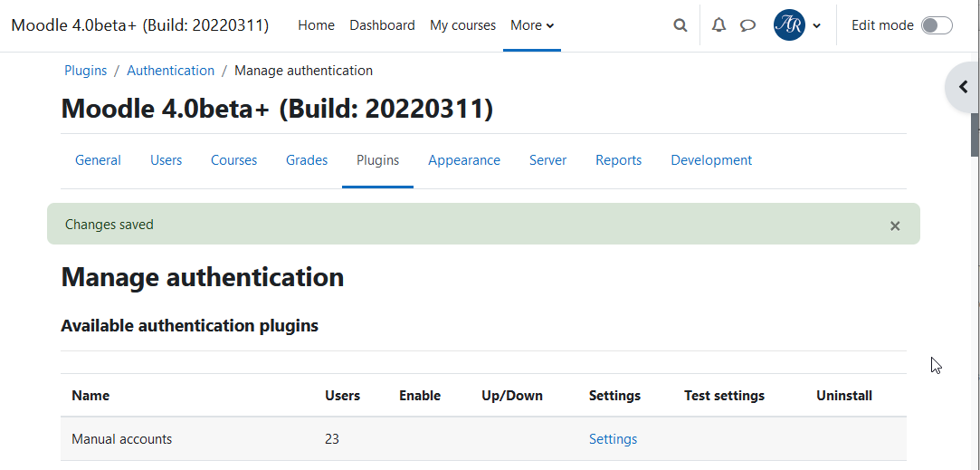Image resolution: width=980 pixels, height=470 pixels.
Task: Click the 'Name' column header
Action: coord(90,396)
